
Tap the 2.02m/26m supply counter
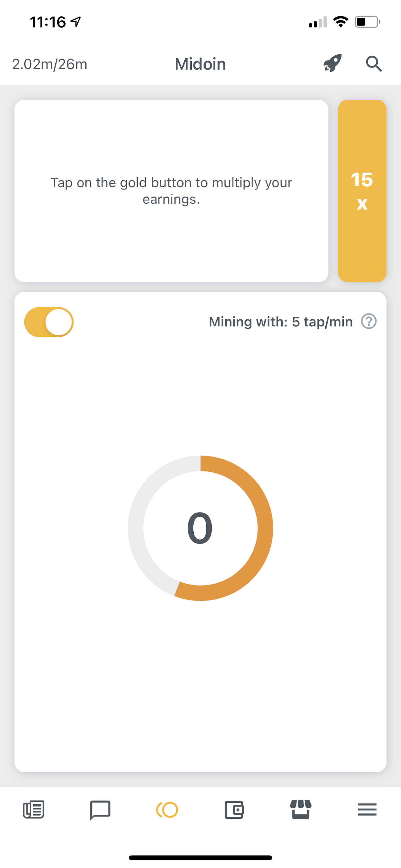point(50,64)
